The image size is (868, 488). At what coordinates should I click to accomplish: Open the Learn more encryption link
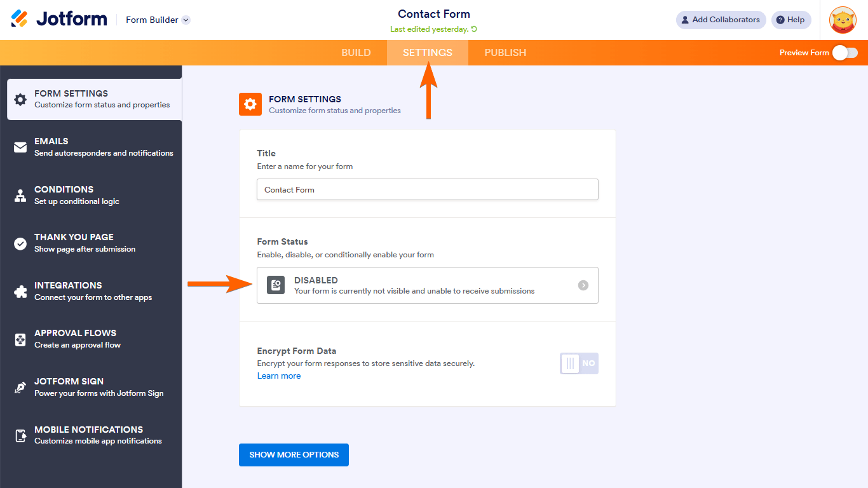(278, 376)
